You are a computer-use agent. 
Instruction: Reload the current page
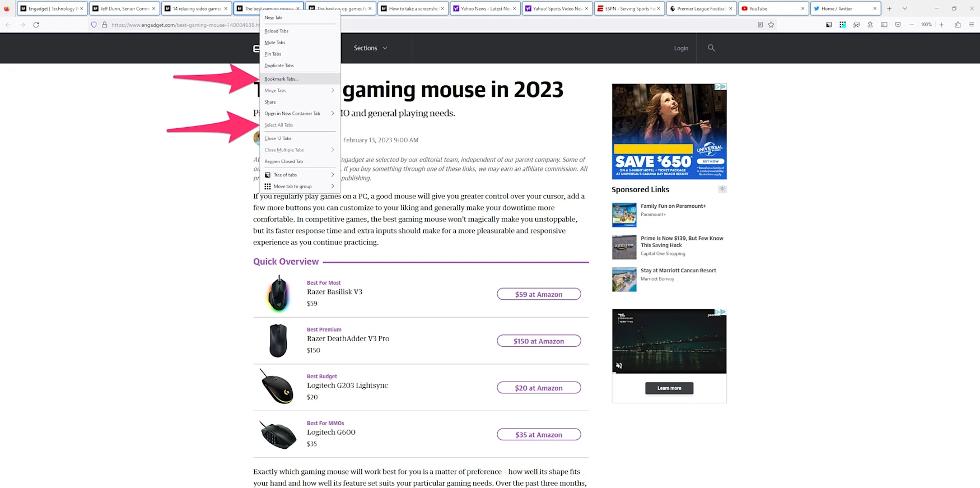point(36,25)
